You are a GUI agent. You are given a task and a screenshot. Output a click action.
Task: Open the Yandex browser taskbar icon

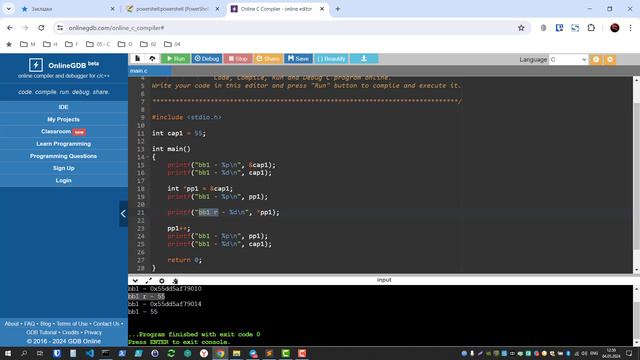pos(204,353)
